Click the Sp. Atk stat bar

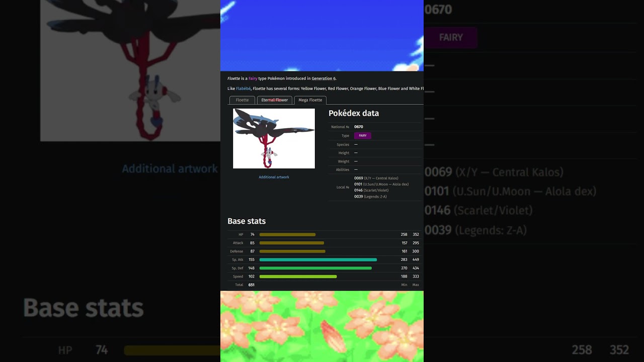tap(318, 260)
